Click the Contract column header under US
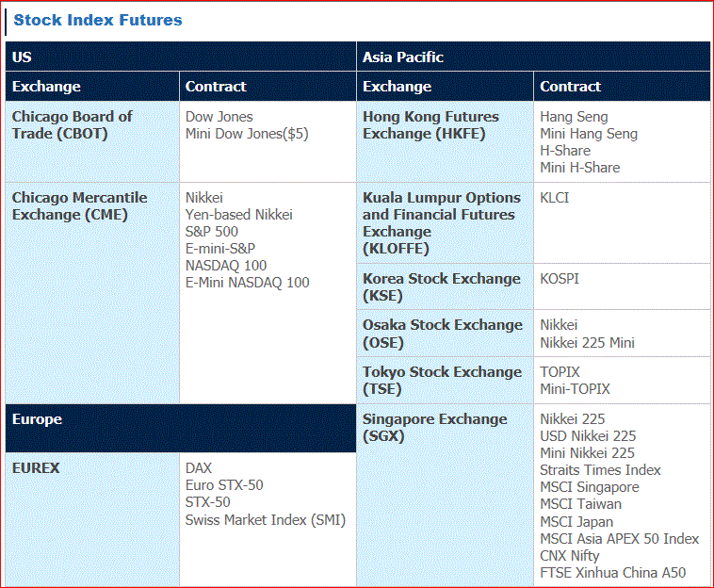 click(x=268, y=86)
